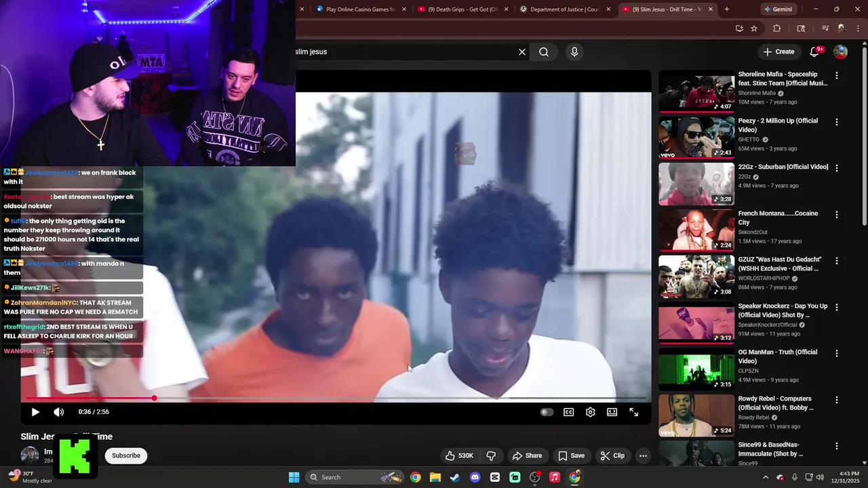Open Chrome profile avatar
The width and height of the screenshot is (868, 488).
(842, 28)
